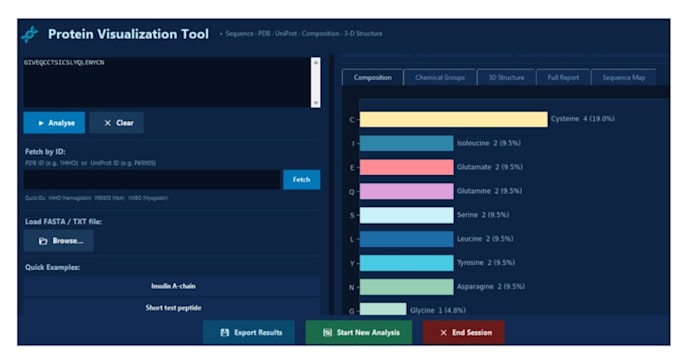The image size is (680, 362).
Task: Click the 'Glycine 1 (4.8%)' label
Action: click(x=438, y=310)
